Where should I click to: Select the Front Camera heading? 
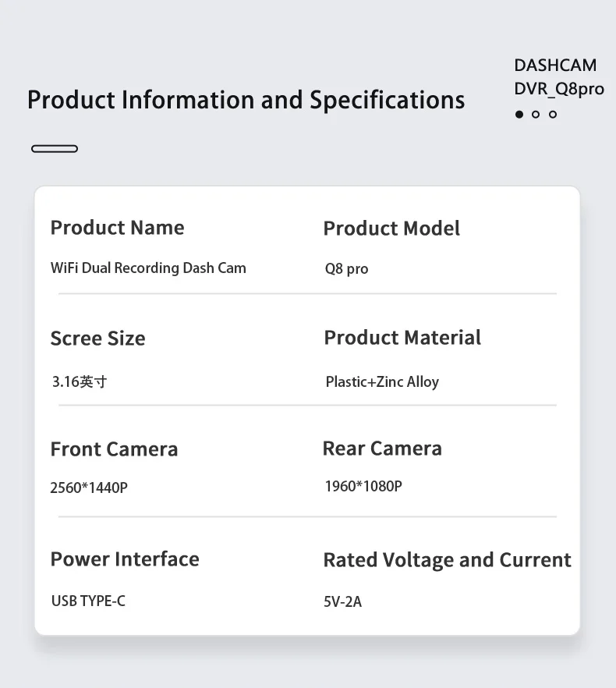[114, 449]
